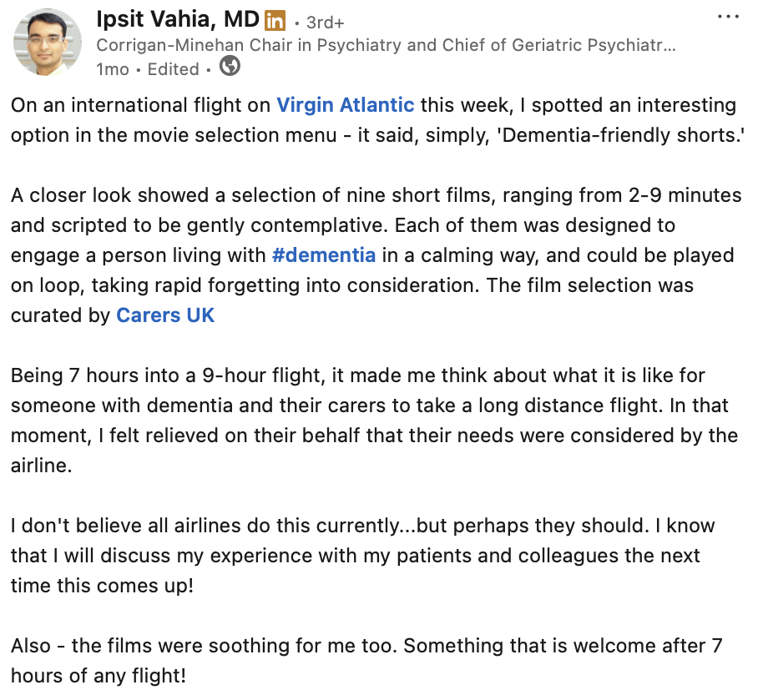Open the #dementia hashtag

pos(324,255)
